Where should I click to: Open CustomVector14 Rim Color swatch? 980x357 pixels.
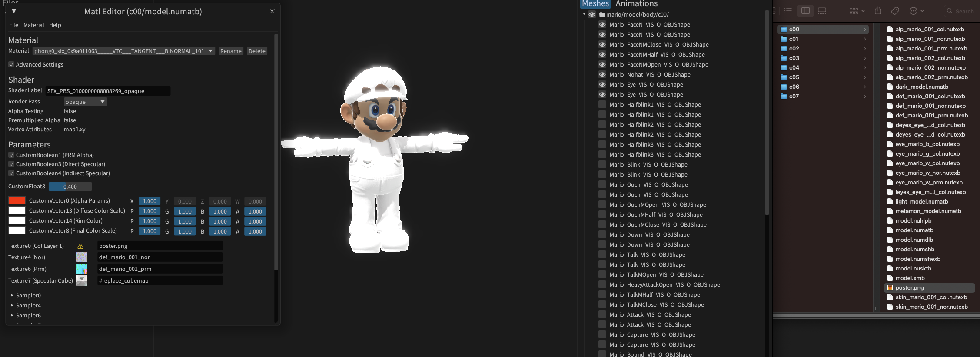[x=17, y=220]
